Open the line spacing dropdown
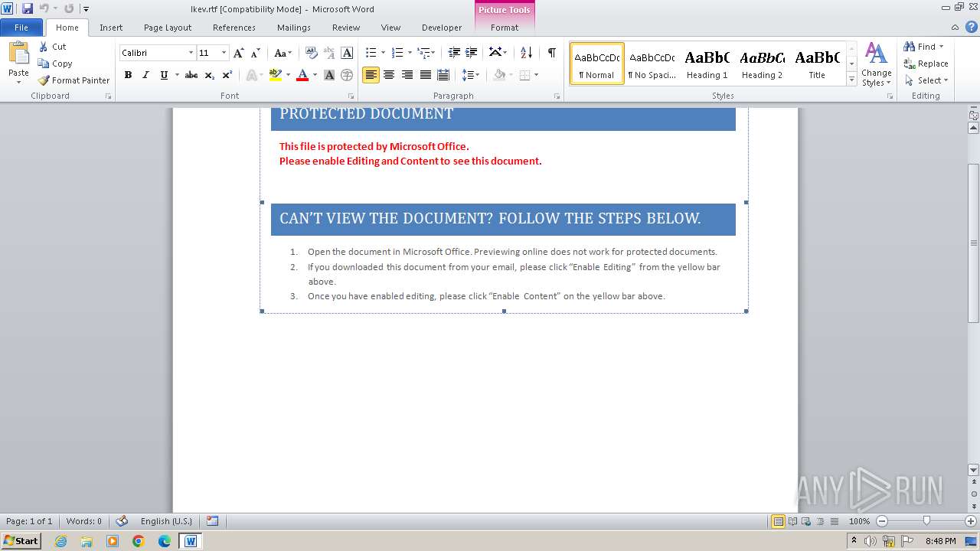The height and width of the screenshot is (551, 980). 470,75
